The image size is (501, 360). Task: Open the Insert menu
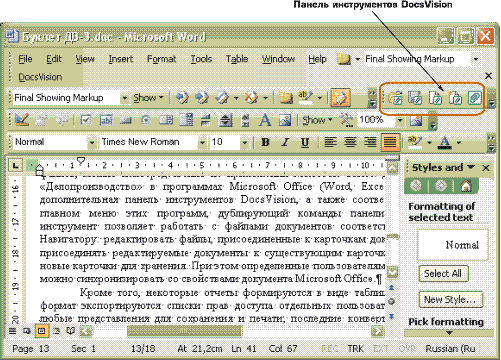point(121,59)
